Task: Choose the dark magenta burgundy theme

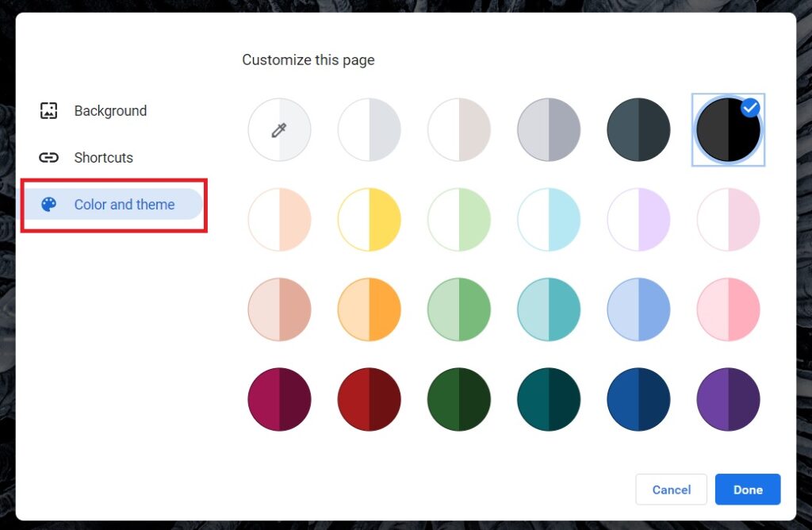Action: click(279, 399)
